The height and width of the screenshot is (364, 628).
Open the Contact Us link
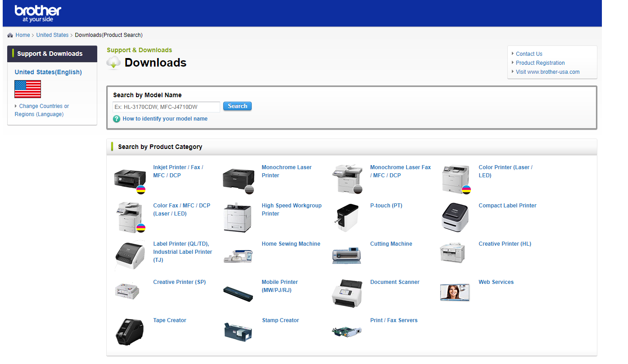coord(529,54)
